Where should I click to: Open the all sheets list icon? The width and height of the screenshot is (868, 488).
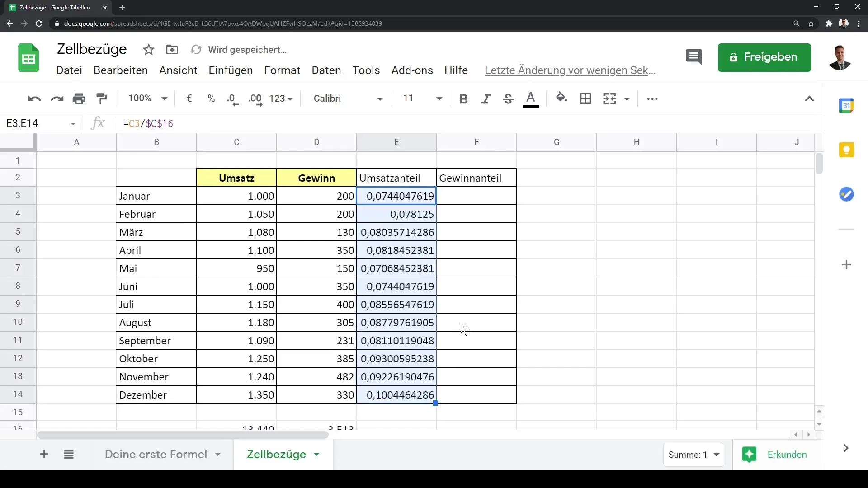pos(69,454)
